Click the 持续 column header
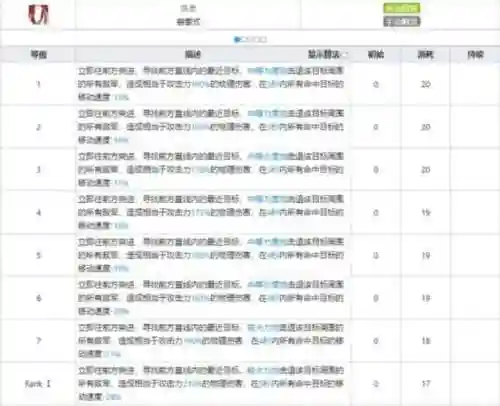Image resolution: width=500 pixels, height=406 pixels. tap(475, 54)
